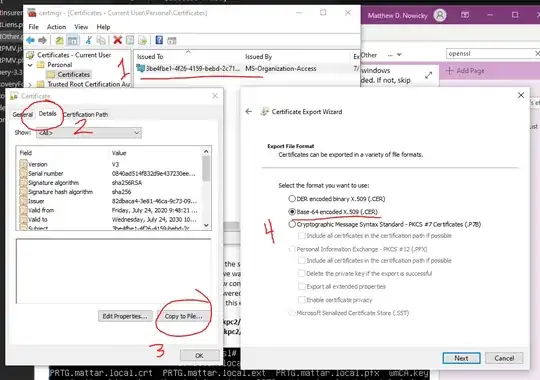
Task: Open the Action menu in certmgr
Action: tap(56, 27)
